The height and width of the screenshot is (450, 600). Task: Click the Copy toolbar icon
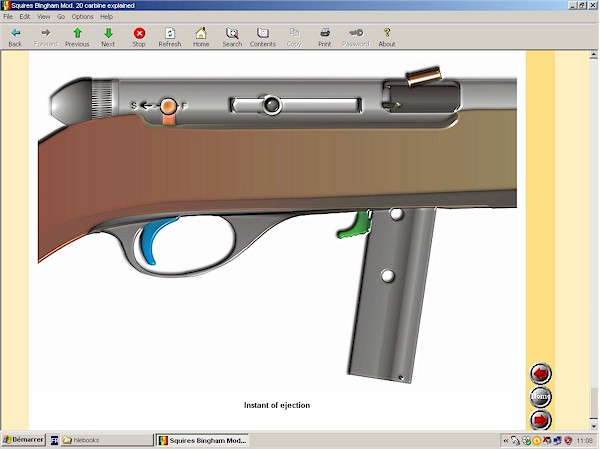(x=294, y=37)
